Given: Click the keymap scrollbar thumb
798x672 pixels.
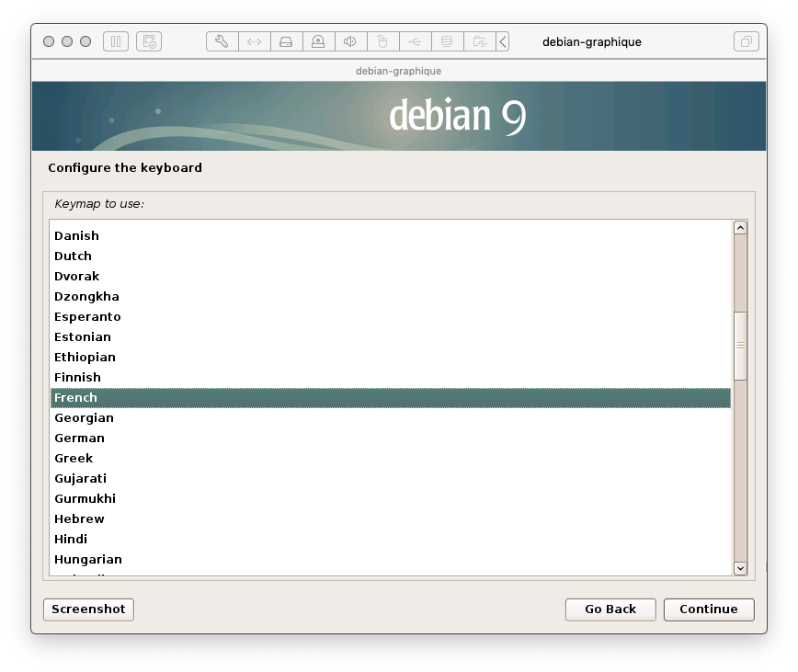Looking at the screenshot, I should coord(740,346).
